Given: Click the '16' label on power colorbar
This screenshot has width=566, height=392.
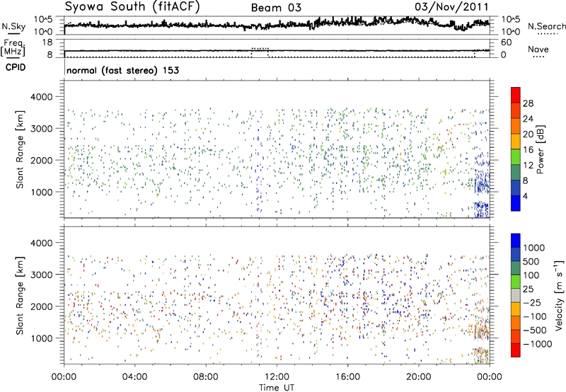Looking at the screenshot, I should (x=528, y=150).
